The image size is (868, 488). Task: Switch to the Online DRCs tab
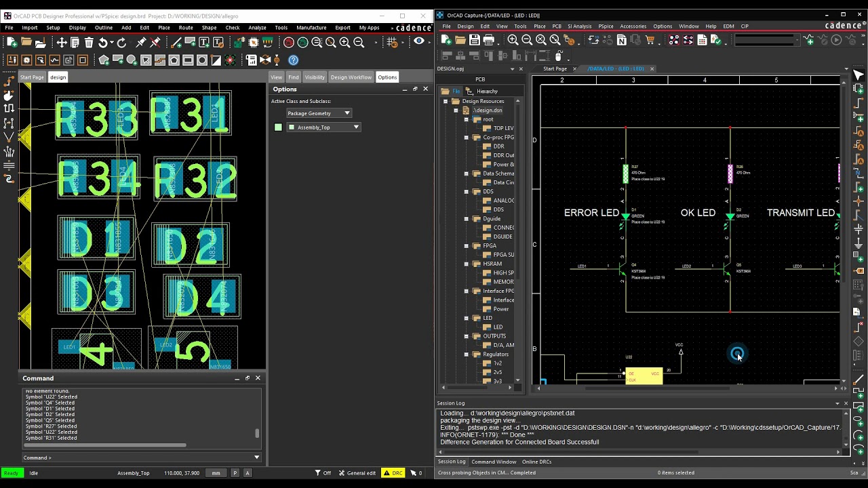(536, 462)
